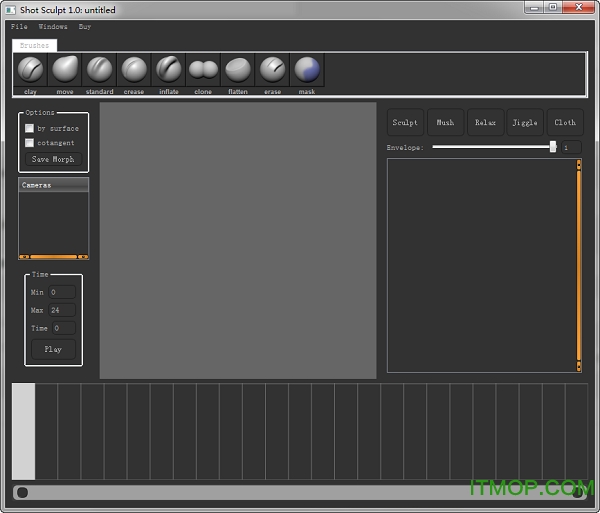Click the Relax button
The image size is (600, 513).
[x=485, y=122]
